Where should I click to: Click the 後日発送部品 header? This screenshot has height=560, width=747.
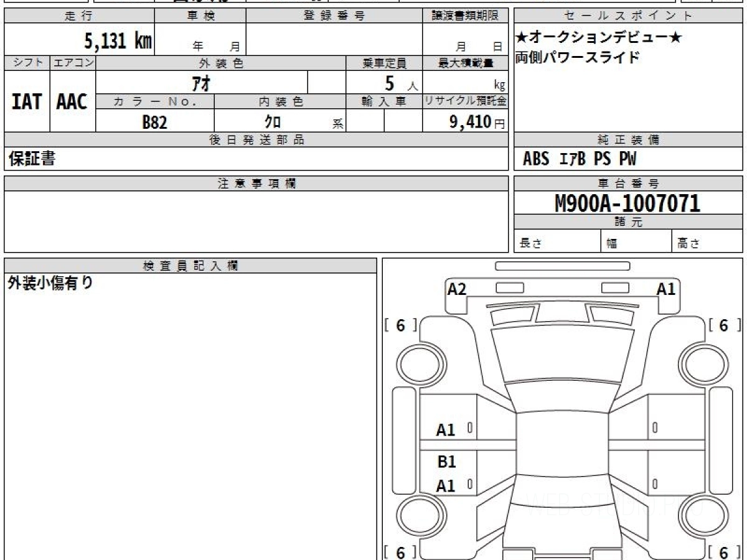pos(256,140)
